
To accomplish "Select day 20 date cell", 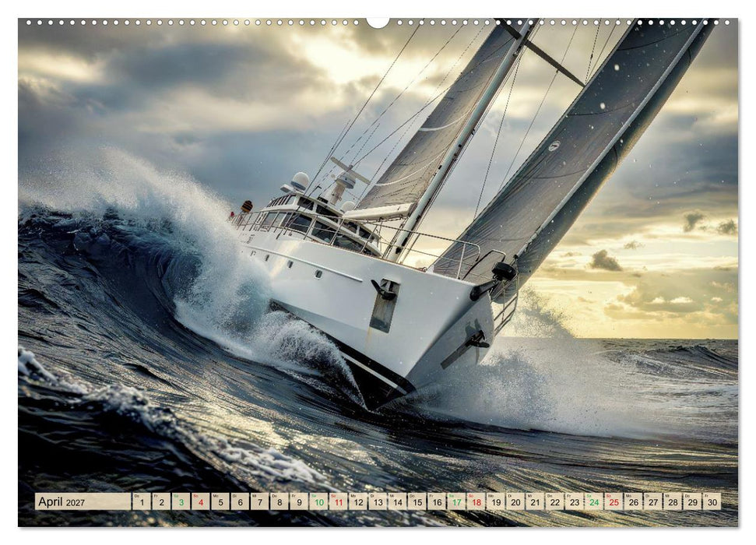I will (515, 501).
